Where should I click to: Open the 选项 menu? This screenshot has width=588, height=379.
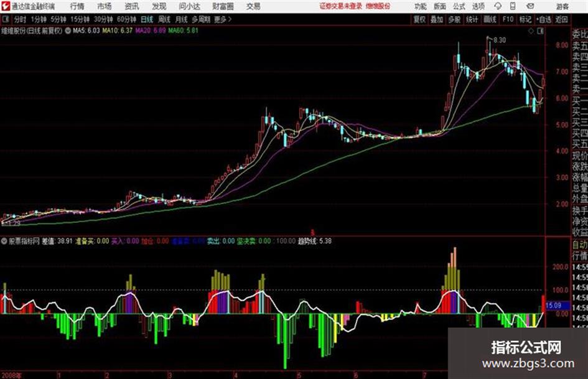point(478,6)
